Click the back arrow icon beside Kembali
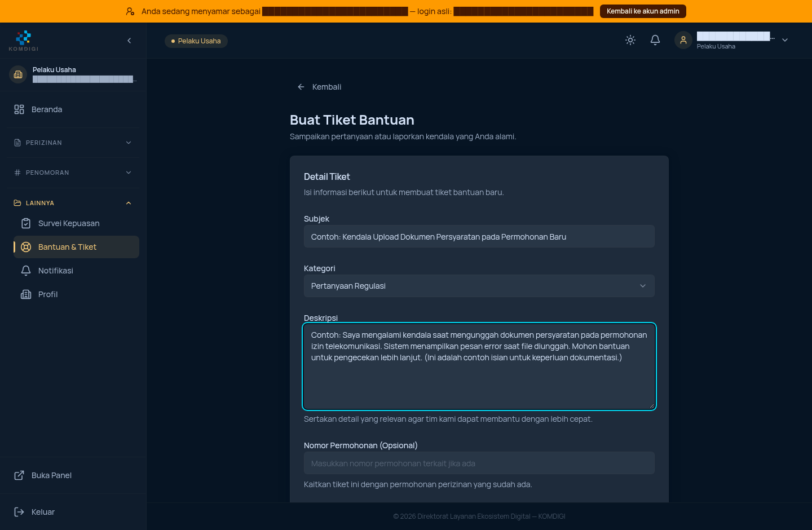The image size is (812, 530). tap(301, 87)
